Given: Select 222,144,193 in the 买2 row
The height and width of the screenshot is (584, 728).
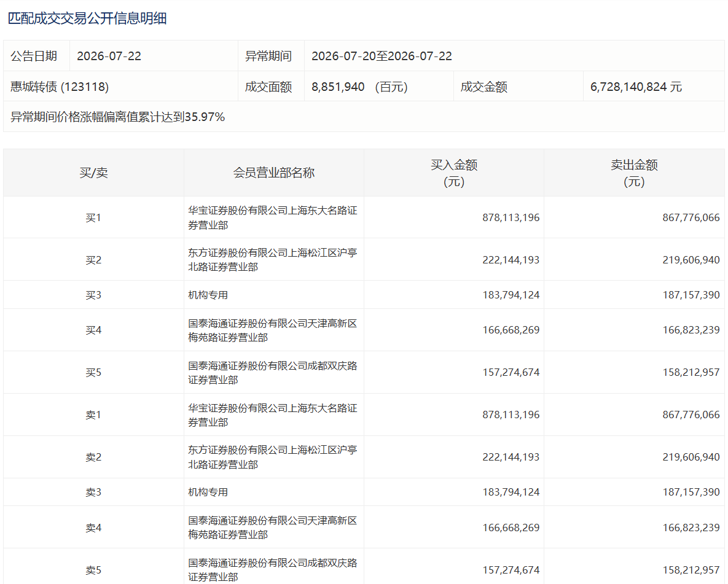Looking at the screenshot, I should (x=511, y=260).
